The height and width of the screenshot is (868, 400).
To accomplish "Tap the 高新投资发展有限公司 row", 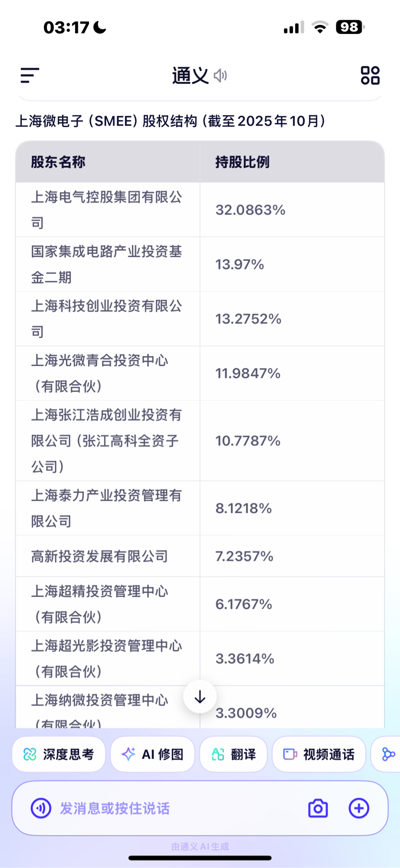I will (x=99, y=556).
